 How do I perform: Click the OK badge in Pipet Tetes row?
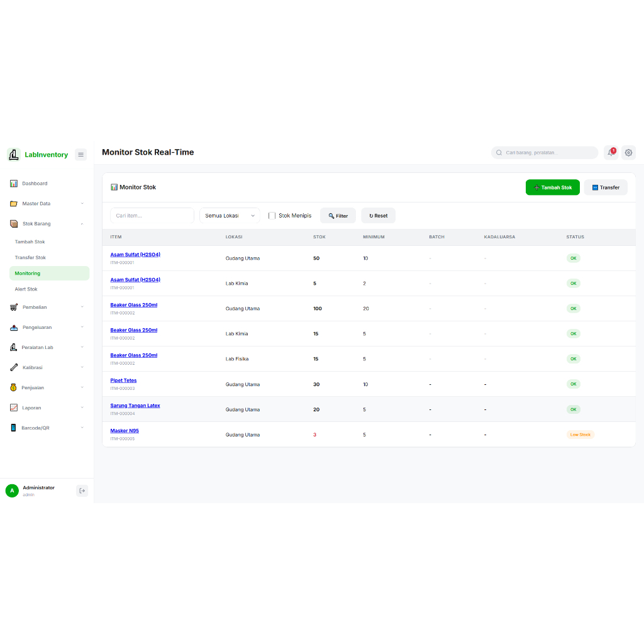point(574,384)
